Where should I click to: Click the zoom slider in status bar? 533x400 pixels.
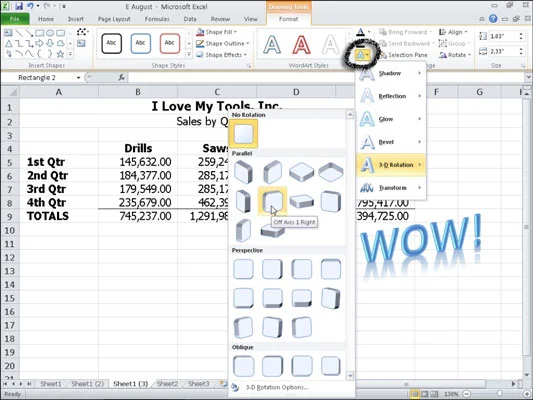tap(499, 394)
